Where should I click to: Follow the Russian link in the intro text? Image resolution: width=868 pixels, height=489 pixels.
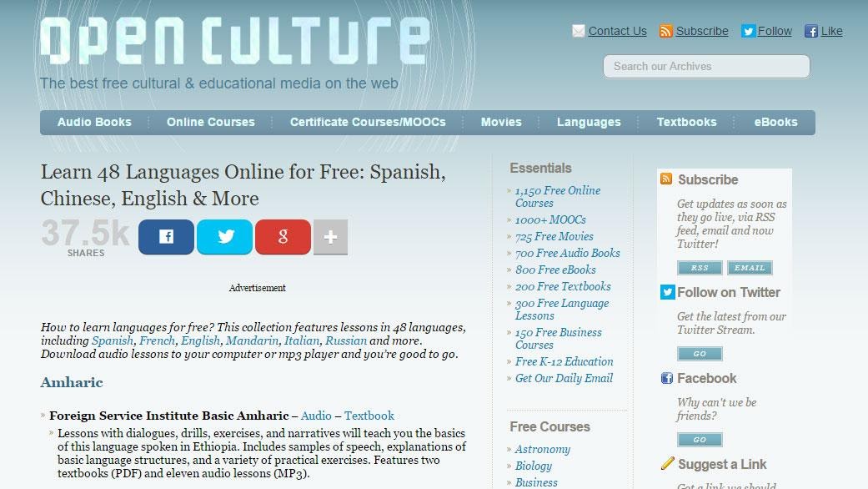click(346, 340)
